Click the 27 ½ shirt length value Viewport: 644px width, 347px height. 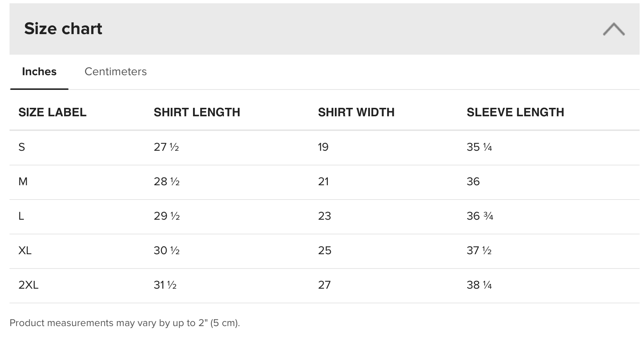coord(166,147)
